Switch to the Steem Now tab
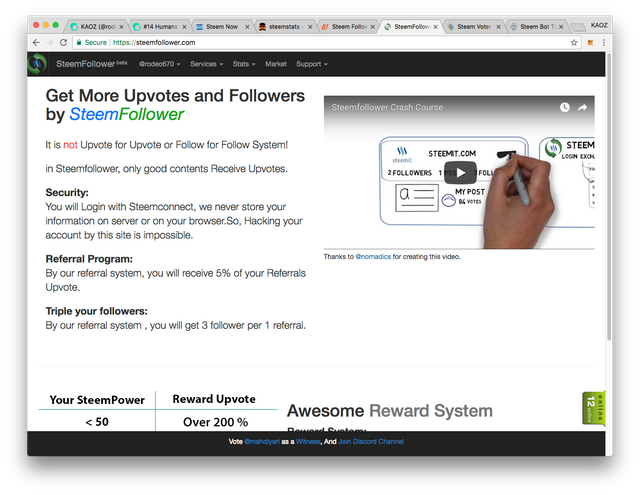 point(221,27)
